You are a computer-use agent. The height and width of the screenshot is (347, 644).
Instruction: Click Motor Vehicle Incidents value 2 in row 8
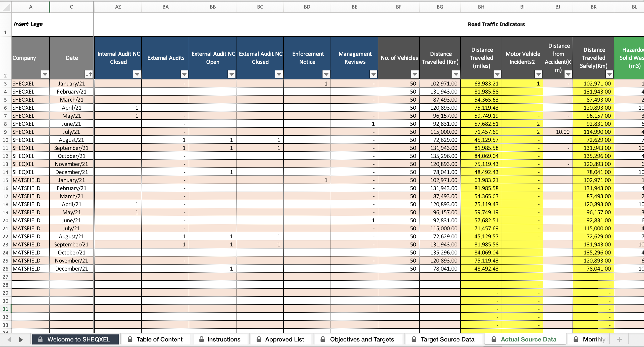coord(522,124)
